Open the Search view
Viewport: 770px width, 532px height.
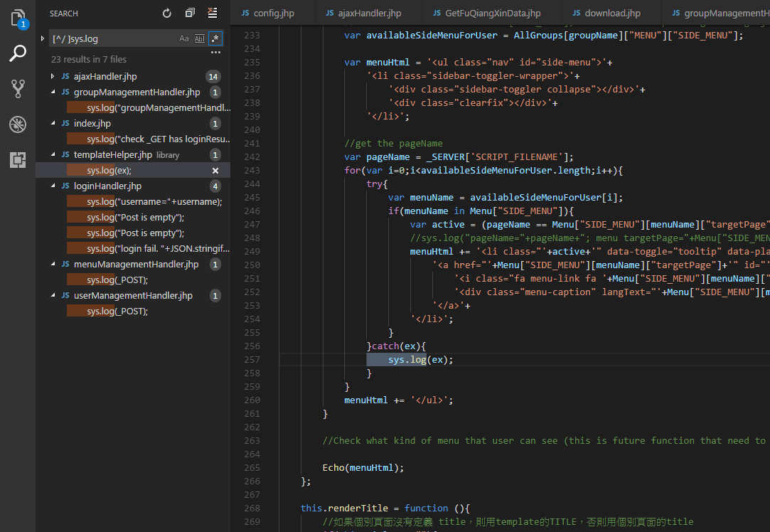(18, 53)
